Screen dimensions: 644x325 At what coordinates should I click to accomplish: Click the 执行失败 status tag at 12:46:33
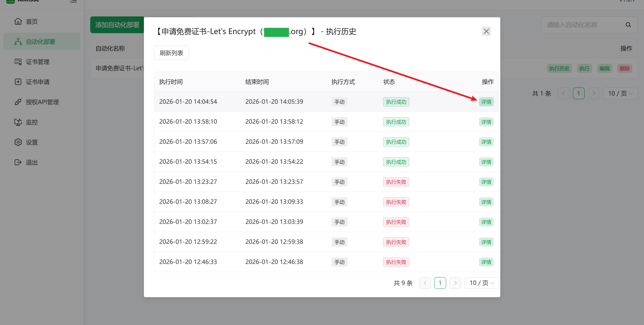click(x=396, y=262)
